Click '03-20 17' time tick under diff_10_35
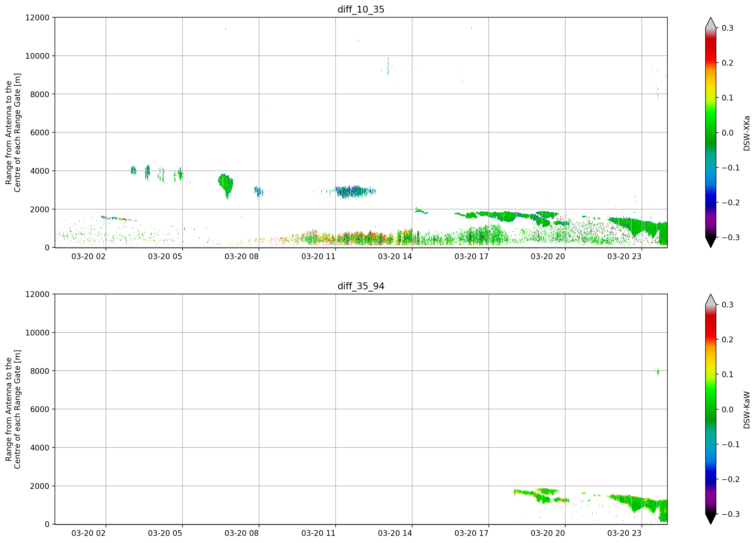Image resolution: width=756 pixels, height=543 pixels. tap(471, 256)
